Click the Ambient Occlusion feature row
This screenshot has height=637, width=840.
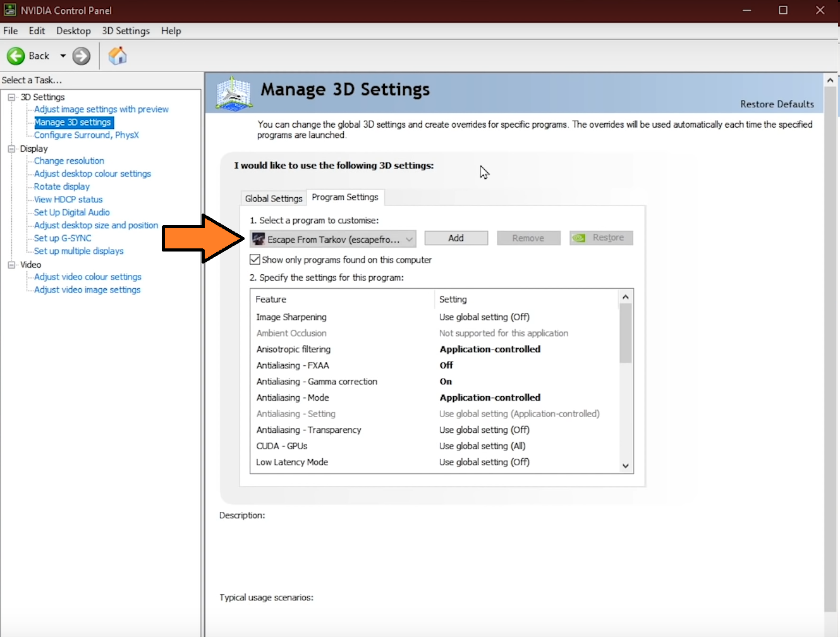(435, 333)
